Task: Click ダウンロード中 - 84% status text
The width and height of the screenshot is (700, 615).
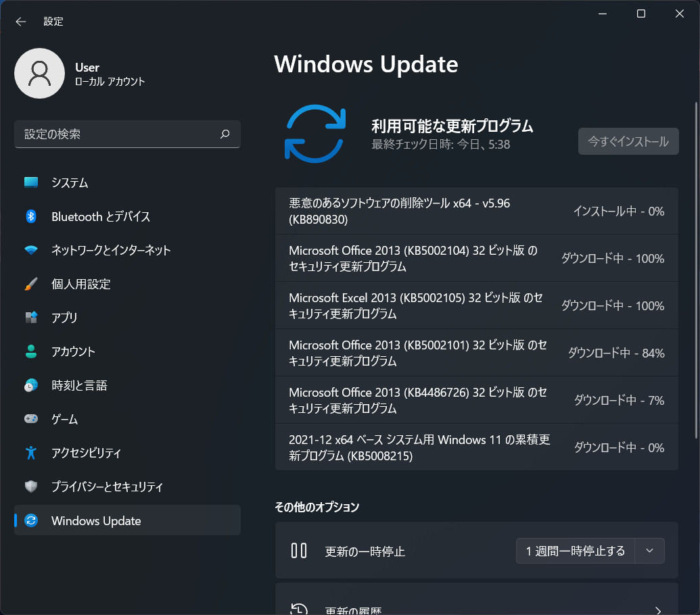Action: click(616, 353)
